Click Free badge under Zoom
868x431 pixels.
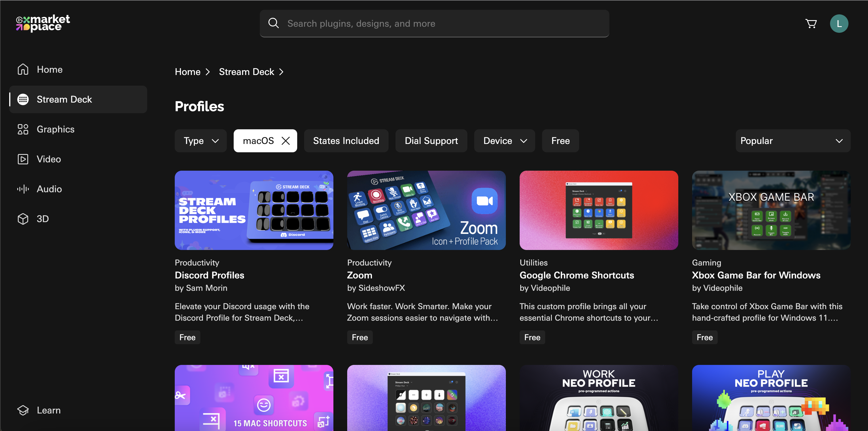360,337
